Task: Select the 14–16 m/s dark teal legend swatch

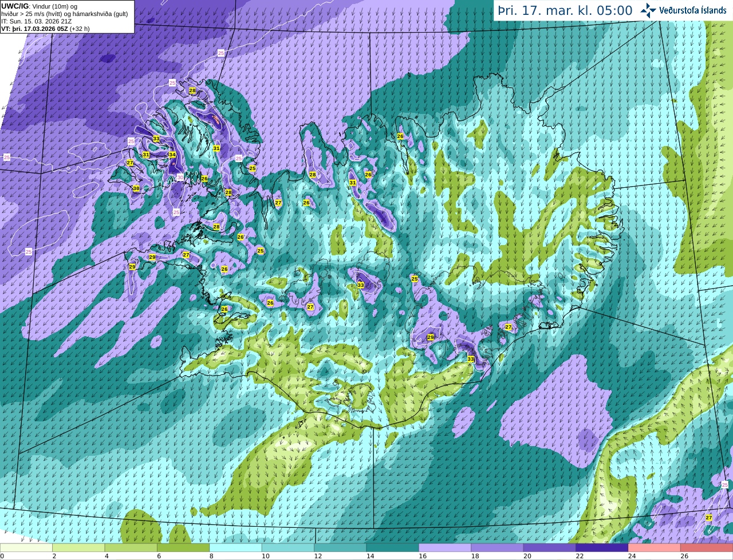Action: pos(393,547)
